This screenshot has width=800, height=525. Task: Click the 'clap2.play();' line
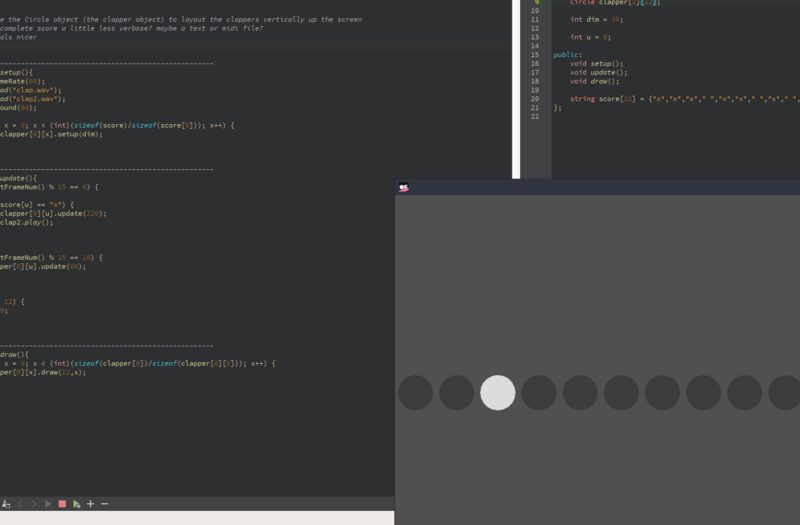[27, 222]
